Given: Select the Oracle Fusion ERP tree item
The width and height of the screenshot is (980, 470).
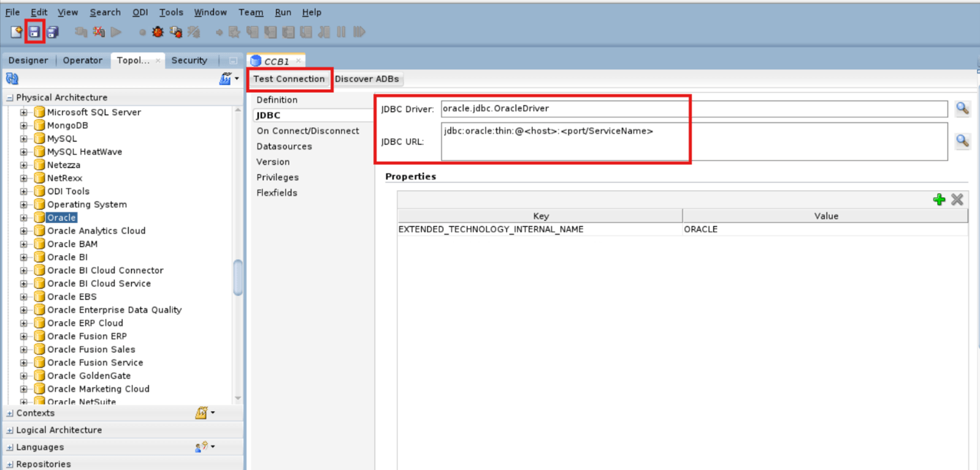Looking at the screenshot, I should point(87,336).
